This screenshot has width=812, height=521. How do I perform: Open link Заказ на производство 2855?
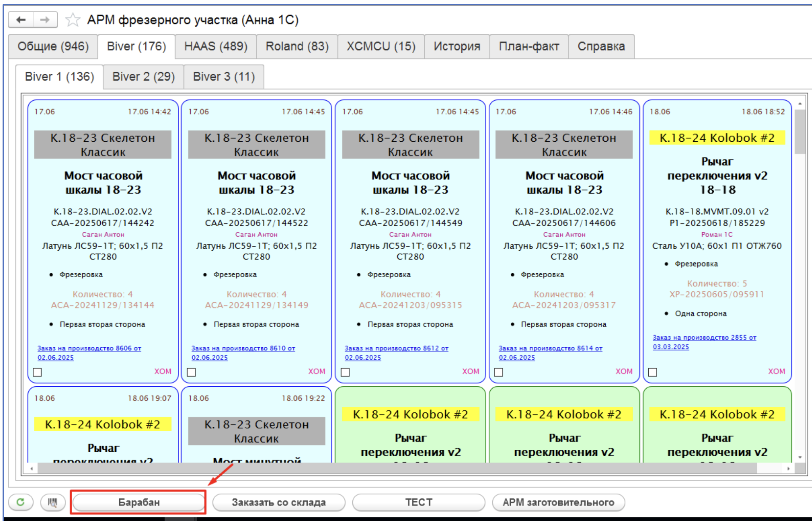[x=704, y=338]
